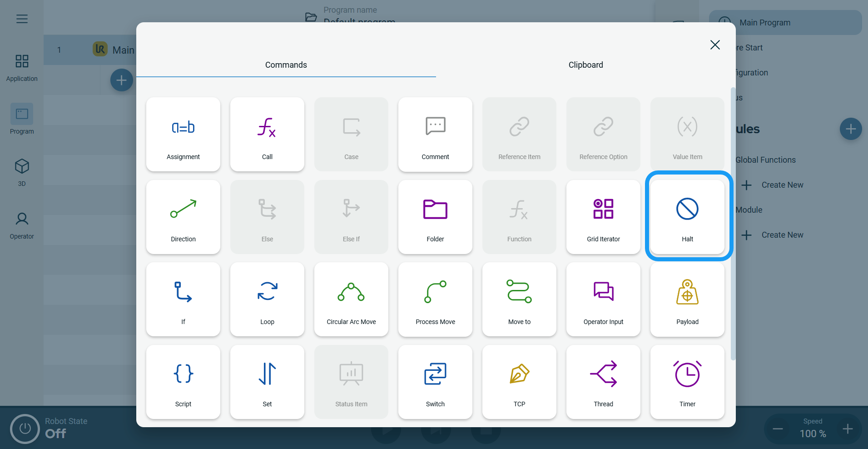Select the Thread command tile
This screenshot has width=868, height=449.
pos(603,382)
